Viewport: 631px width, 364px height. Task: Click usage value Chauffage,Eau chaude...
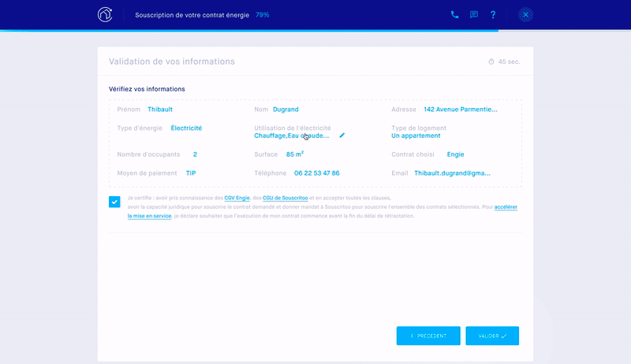point(292,136)
